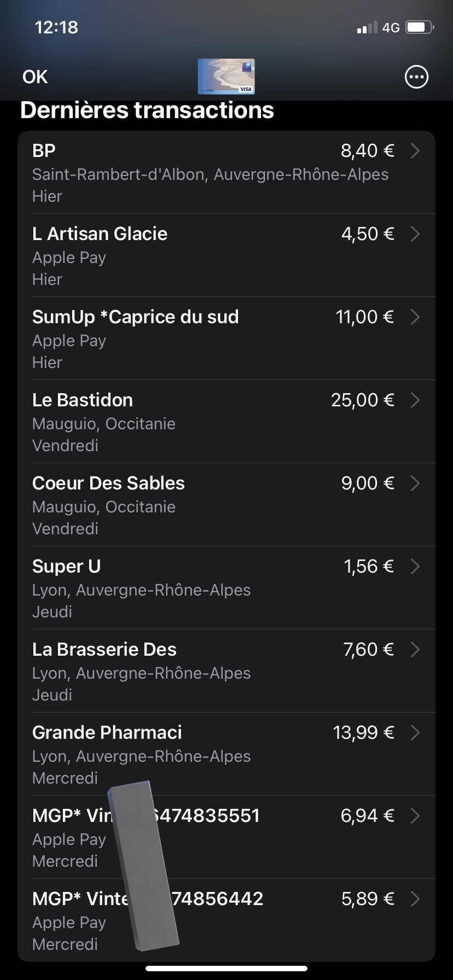Tap the Visa card thumbnail
The image size is (453, 980).
pos(226,77)
